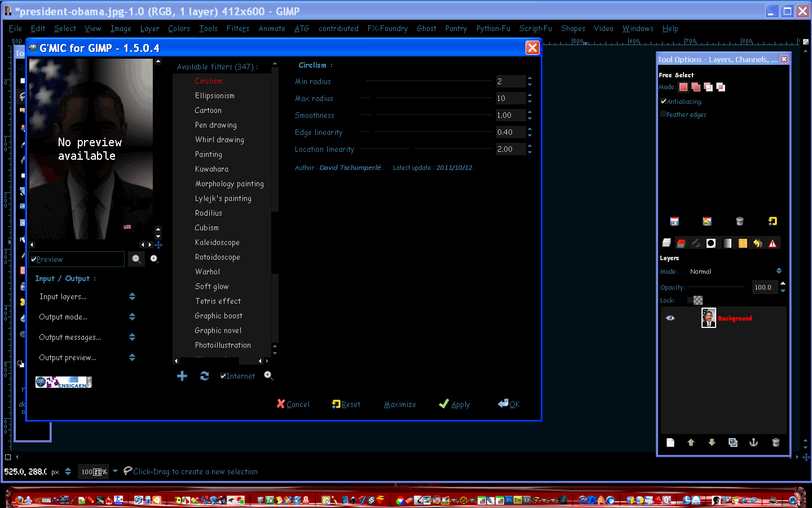Duplicate the layer icon
Screen dimensions: 812x508
click(x=733, y=443)
